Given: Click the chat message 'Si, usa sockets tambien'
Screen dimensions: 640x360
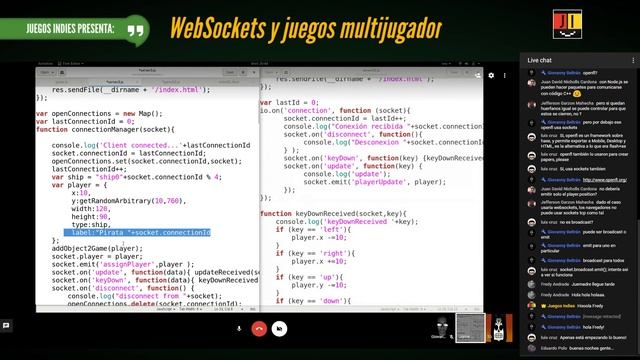Looking at the screenshot, I should (583, 169).
